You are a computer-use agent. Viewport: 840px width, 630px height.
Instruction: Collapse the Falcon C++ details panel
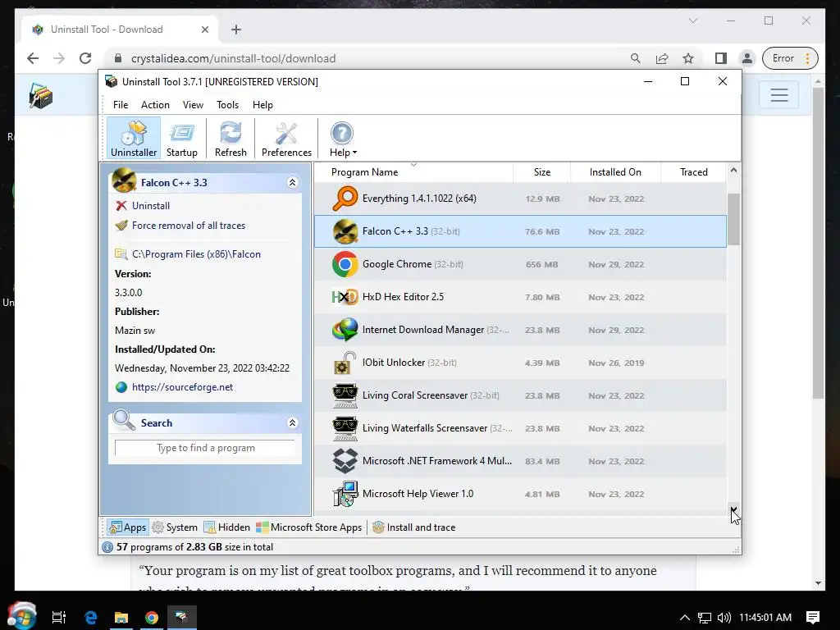[293, 183]
